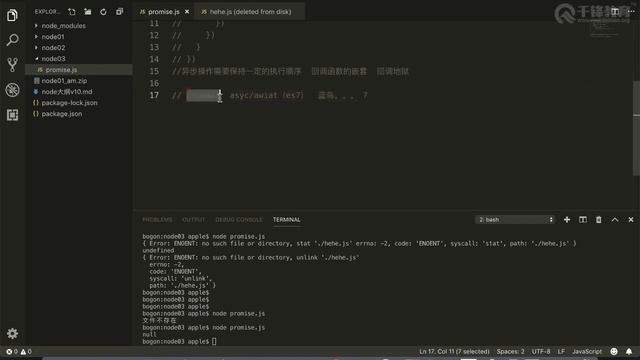Open the editor More Actions menu

(x=631, y=11)
